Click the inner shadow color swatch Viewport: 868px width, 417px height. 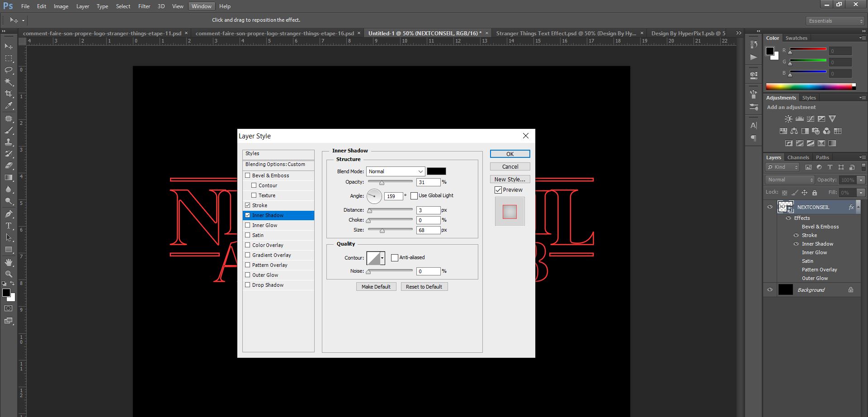coord(436,171)
